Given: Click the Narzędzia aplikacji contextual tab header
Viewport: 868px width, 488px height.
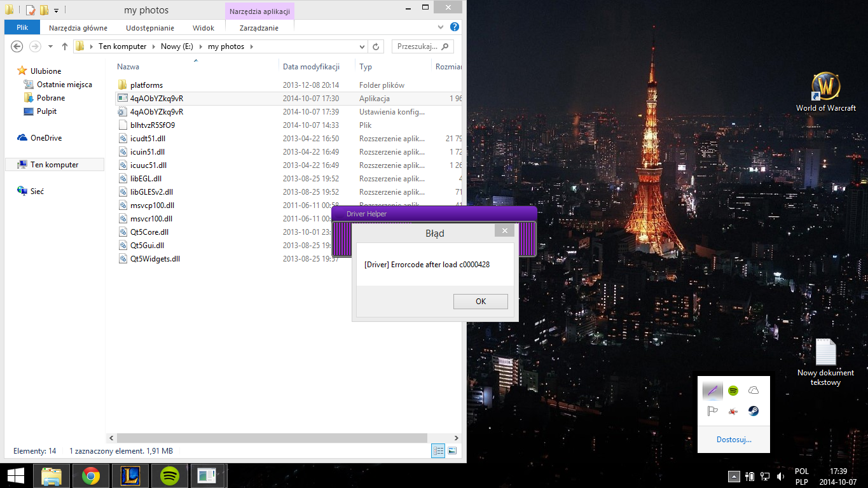Looking at the screenshot, I should [259, 11].
